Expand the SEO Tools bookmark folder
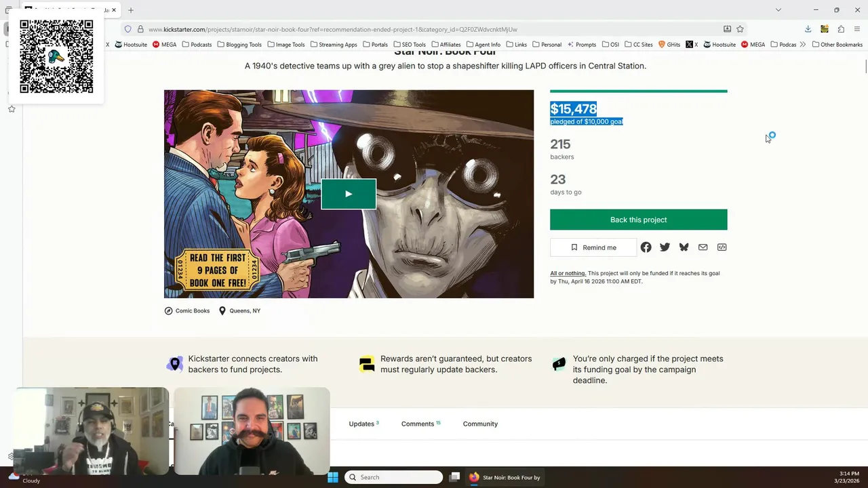 (x=409, y=45)
